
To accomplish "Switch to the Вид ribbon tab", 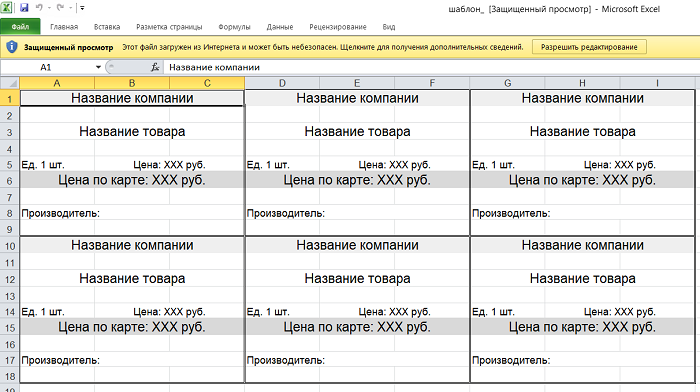I will 389,27.
